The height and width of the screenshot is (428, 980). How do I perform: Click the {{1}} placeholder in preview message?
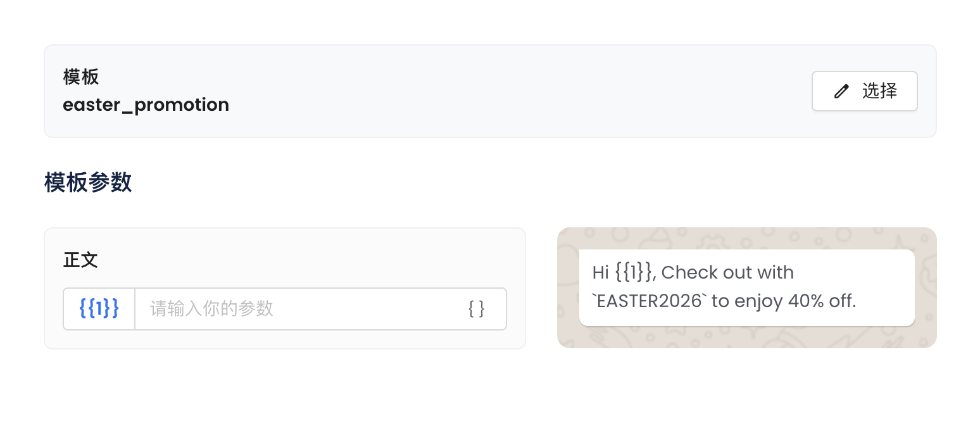click(x=633, y=272)
